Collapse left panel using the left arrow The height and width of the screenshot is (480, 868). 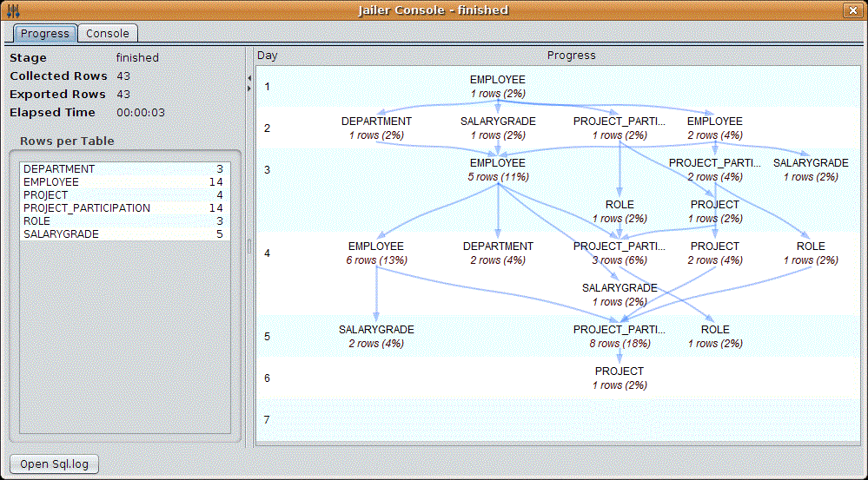click(249, 78)
